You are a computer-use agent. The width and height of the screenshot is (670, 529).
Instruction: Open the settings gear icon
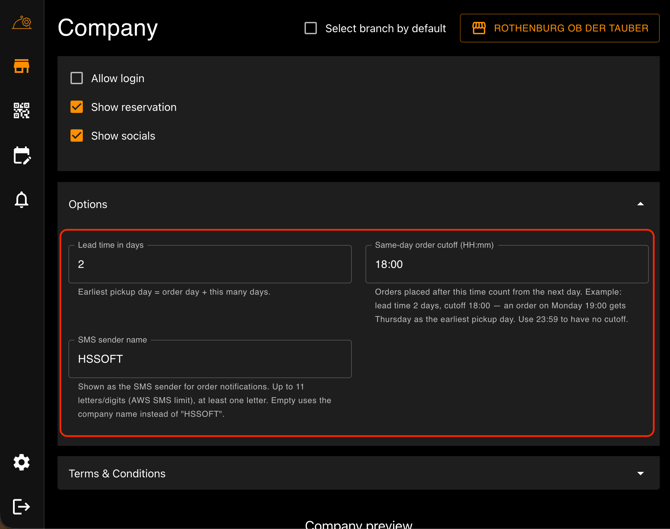[x=22, y=462]
